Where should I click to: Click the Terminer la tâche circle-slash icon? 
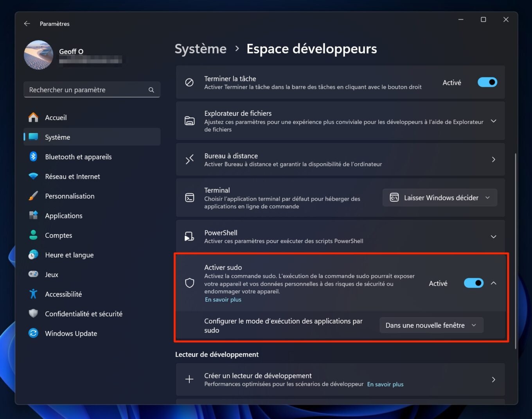pyautogui.click(x=189, y=83)
